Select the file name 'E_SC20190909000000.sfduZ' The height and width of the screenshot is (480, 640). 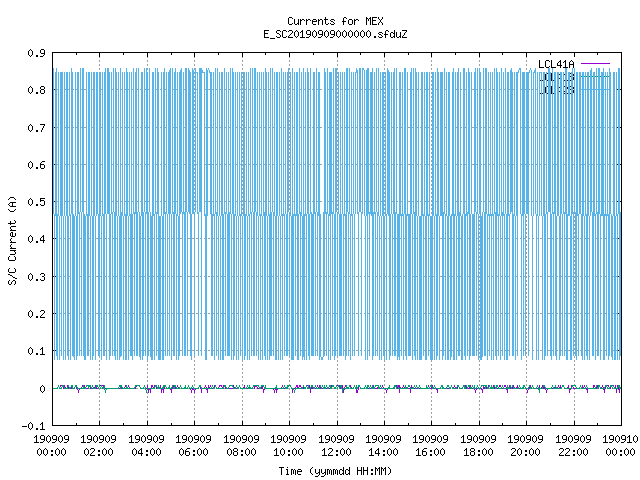[335, 34]
